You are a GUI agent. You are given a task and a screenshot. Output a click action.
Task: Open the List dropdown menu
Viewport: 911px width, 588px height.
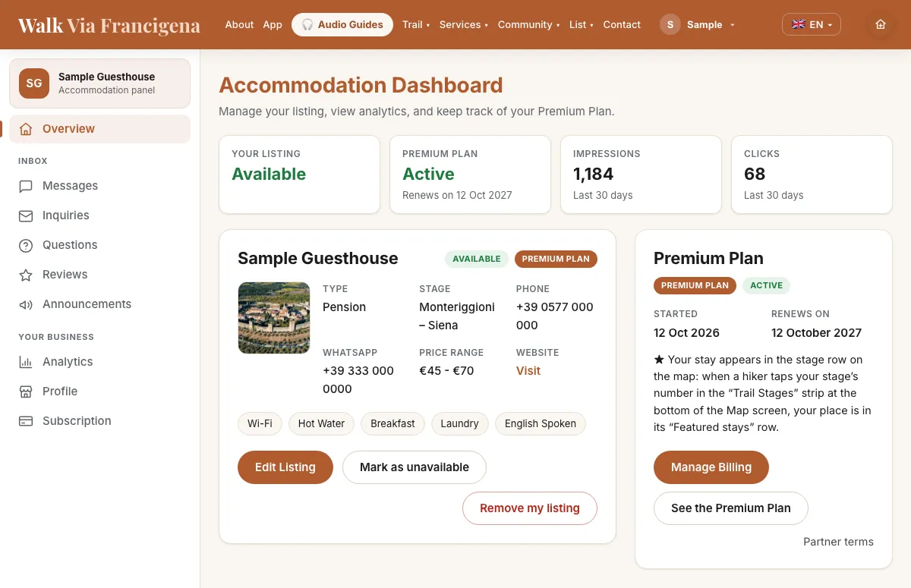point(582,24)
